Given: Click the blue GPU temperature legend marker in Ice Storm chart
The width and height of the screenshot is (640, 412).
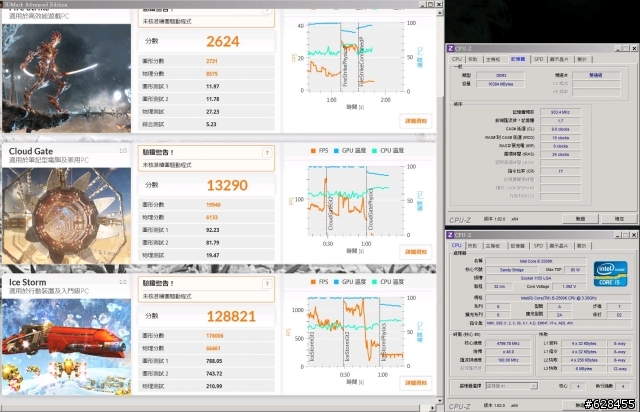Looking at the screenshot, I should (336, 282).
